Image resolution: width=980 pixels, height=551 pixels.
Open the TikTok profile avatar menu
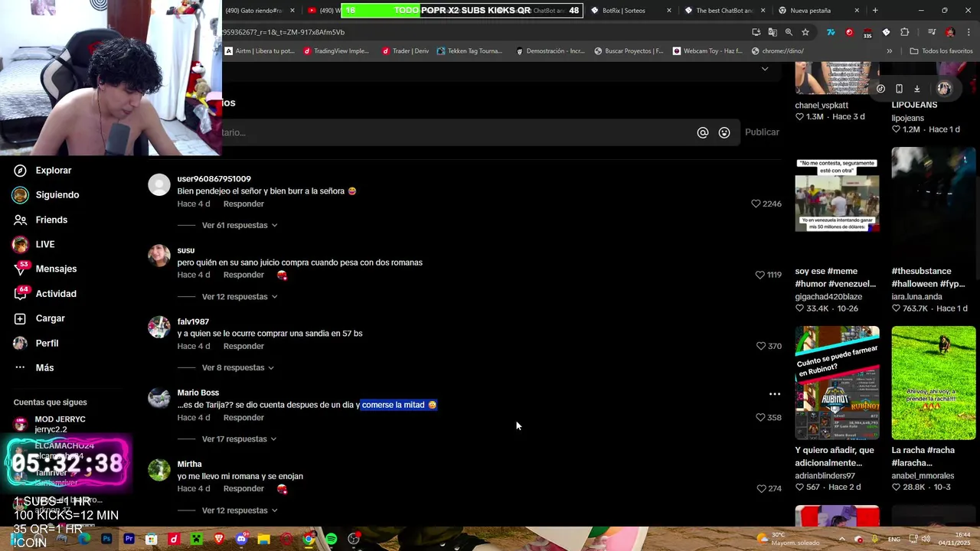944,89
